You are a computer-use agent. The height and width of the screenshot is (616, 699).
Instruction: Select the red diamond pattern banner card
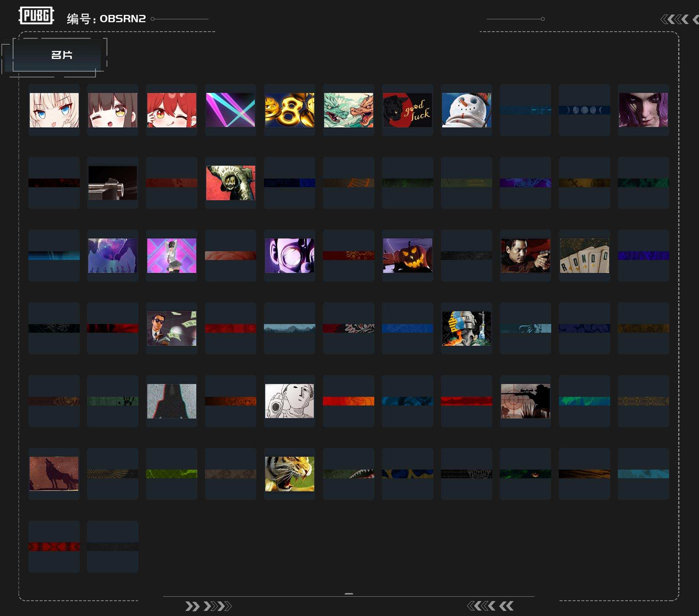click(x=54, y=547)
